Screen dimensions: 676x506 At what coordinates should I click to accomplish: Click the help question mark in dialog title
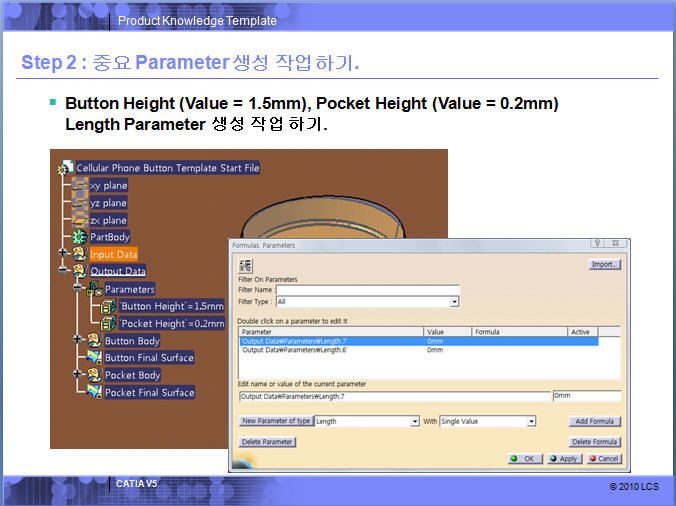pyautogui.click(x=597, y=243)
